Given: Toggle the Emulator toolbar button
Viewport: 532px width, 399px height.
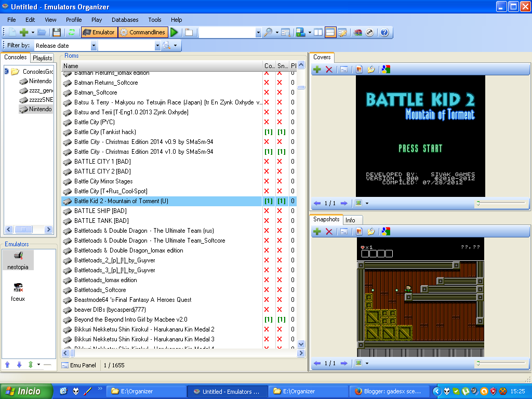Looking at the screenshot, I should [99, 33].
